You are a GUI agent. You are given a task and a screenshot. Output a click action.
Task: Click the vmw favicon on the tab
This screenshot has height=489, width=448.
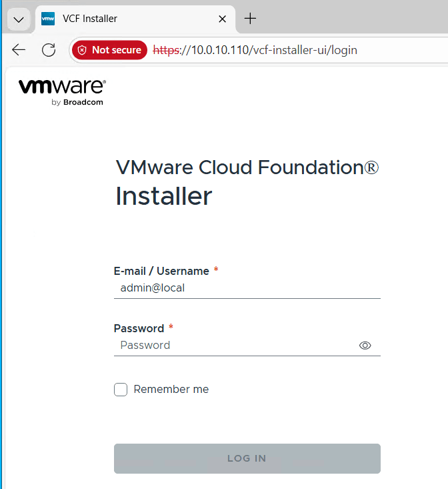click(x=48, y=19)
